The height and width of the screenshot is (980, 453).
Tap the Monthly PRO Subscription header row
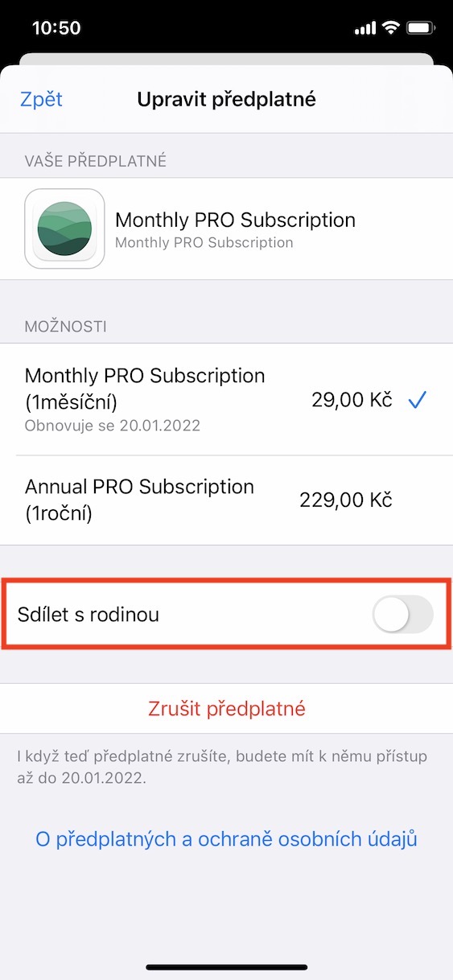point(226,229)
